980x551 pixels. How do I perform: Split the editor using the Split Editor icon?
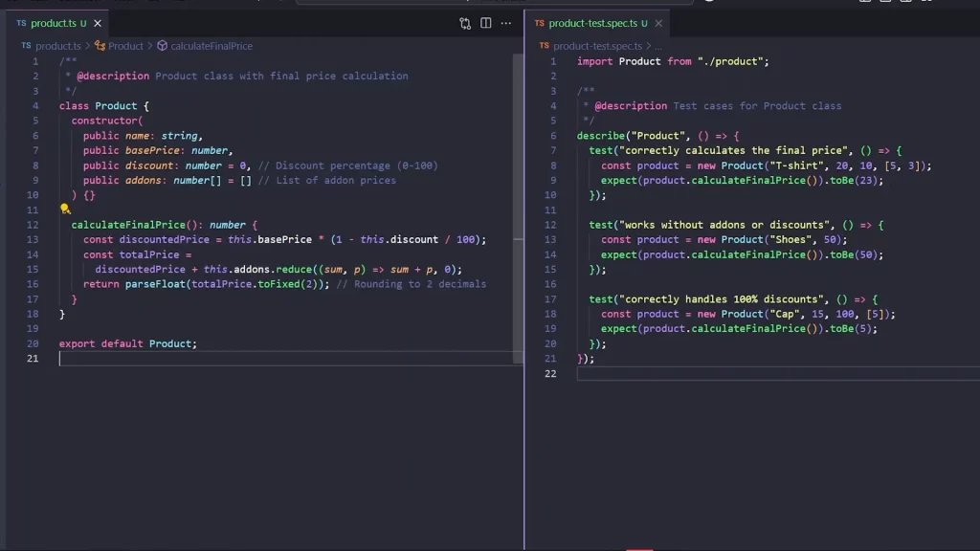pyautogui.click(x=485, y=23)
